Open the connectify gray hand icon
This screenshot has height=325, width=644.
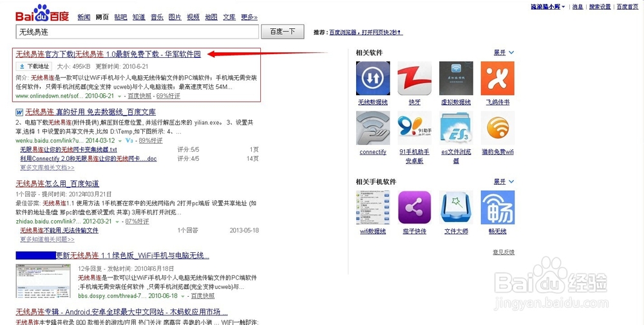(x=373, y=128)
